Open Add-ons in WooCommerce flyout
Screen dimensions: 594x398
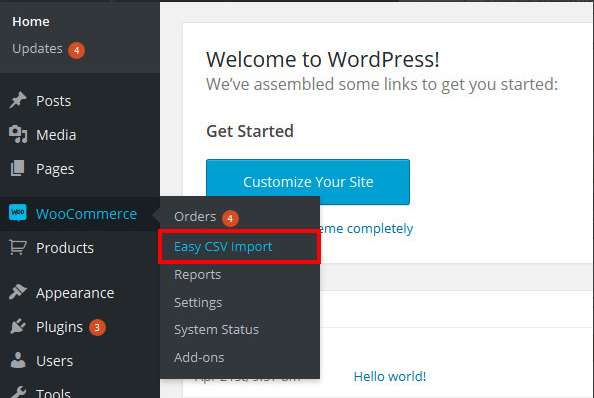coord(199,357)
